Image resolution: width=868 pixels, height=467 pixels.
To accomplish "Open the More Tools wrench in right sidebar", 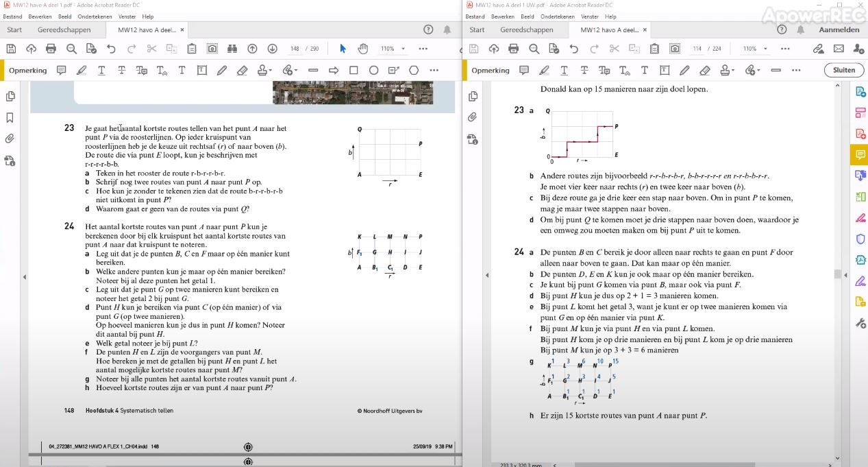I will (x=860, y=323).
